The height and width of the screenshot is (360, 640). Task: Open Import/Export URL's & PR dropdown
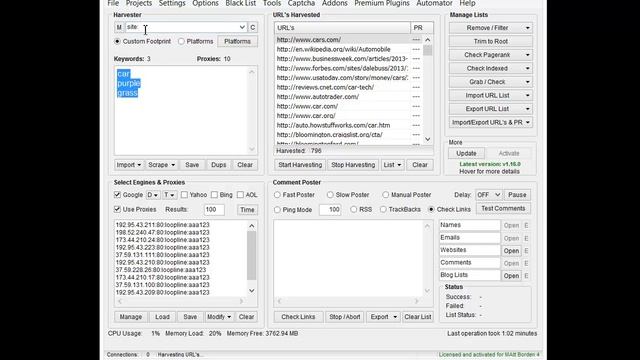(491, 122)
